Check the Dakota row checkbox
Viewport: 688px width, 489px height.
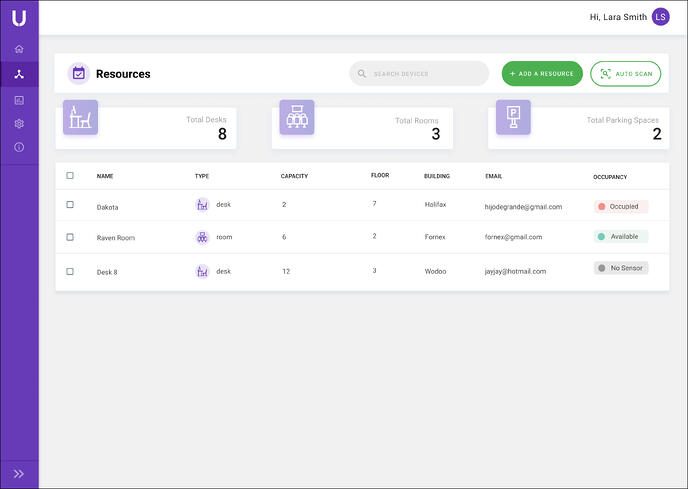[x=70, y=205]
